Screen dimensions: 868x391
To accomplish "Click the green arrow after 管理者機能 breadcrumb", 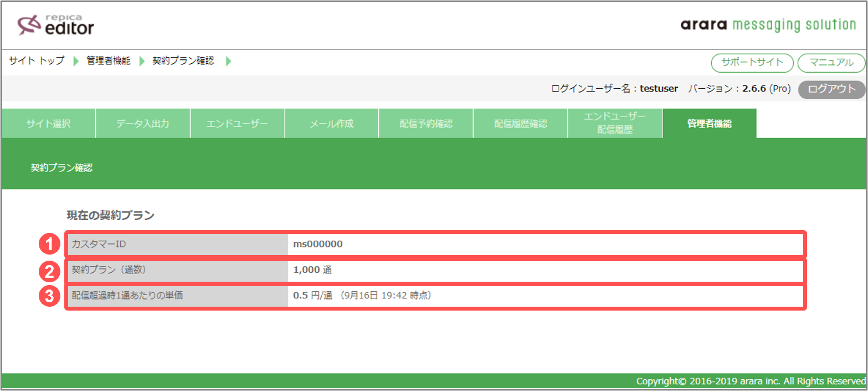I will pos(142,61).
